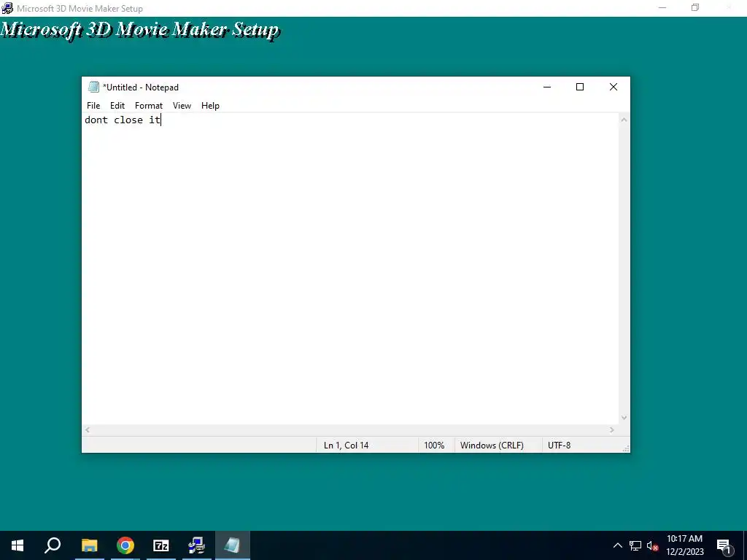This screenshot has height=560, width=747.
Task: Click the 3D Movie Maker Setup title icon
Action: pos(7,8)
